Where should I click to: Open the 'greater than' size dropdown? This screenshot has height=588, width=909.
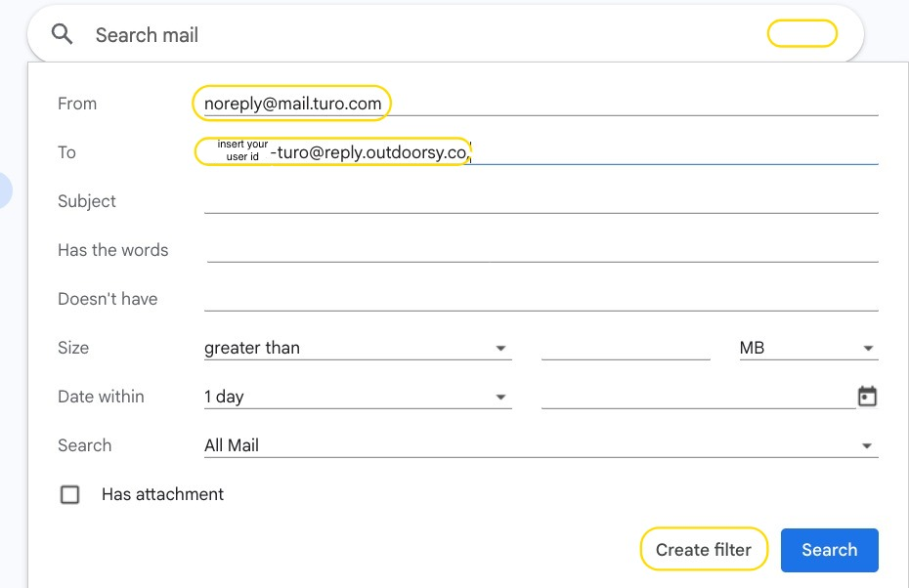click(357, 348)
